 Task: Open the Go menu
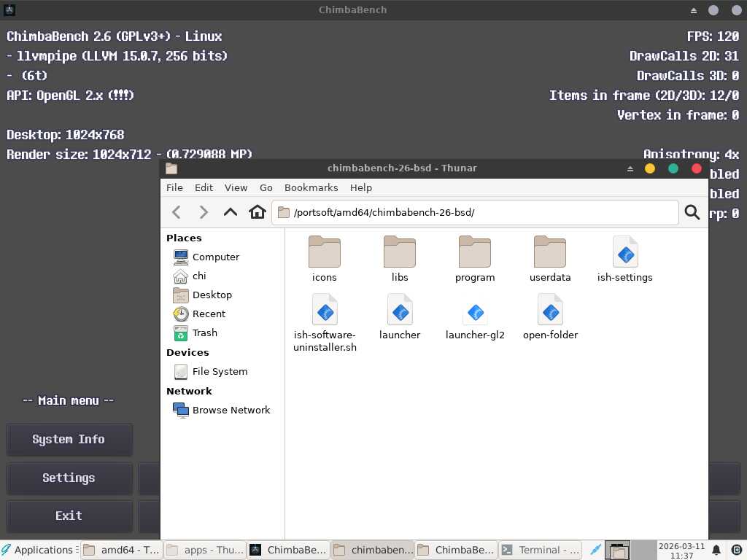(266, 187)
